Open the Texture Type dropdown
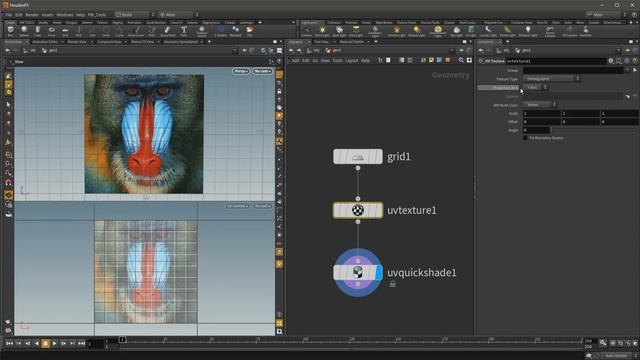This screenshot has width=640, height=360. (x=551, y=78)
